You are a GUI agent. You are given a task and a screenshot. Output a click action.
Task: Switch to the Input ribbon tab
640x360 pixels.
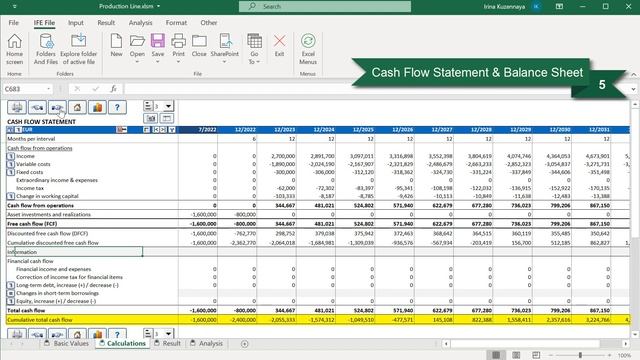[x=76, y=23]
